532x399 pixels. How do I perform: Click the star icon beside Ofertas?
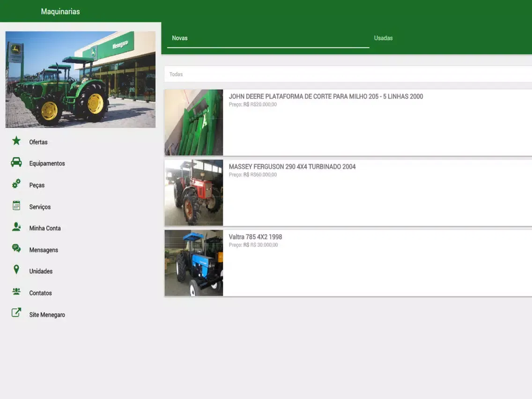pyautogui.click(x=16, y=141)
